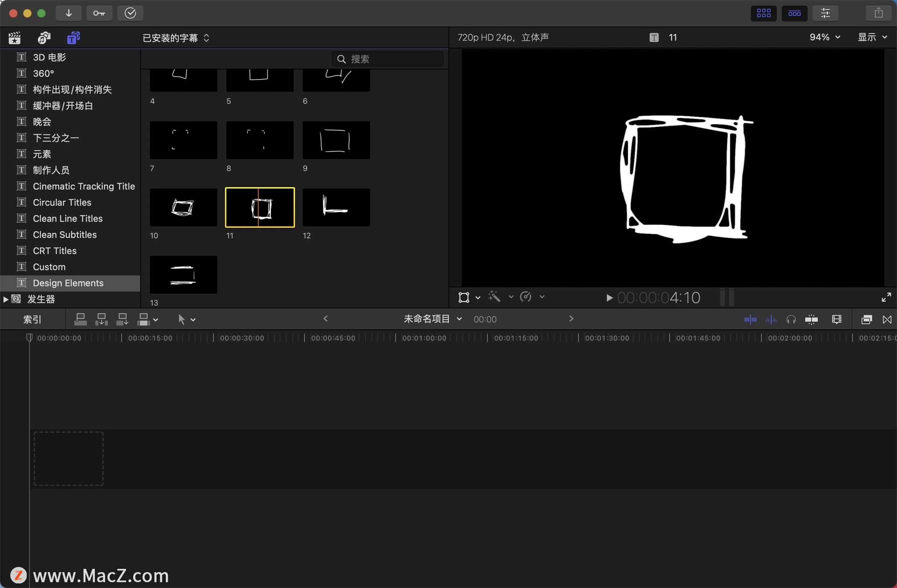Click the 索引 index button
Image resolution: width=897 pixels, height=588 pixels.
pyautogui.click(x=32, y=319)
